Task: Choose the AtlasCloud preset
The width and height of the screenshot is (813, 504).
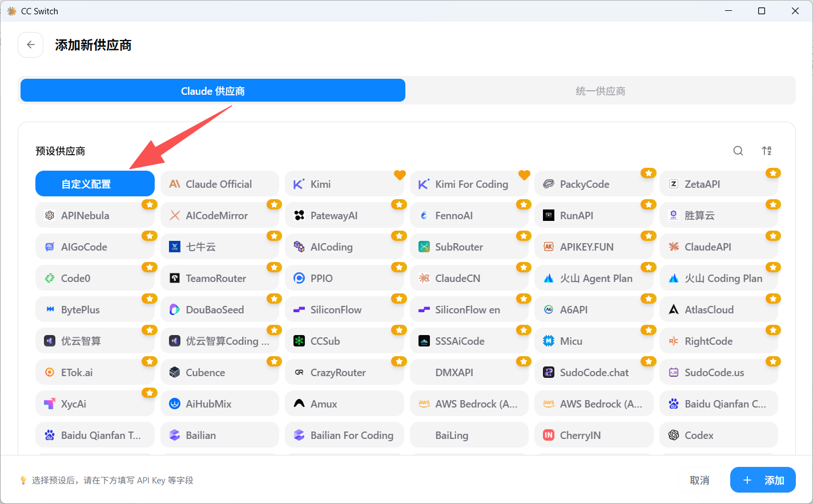Action: coord(719,309)
